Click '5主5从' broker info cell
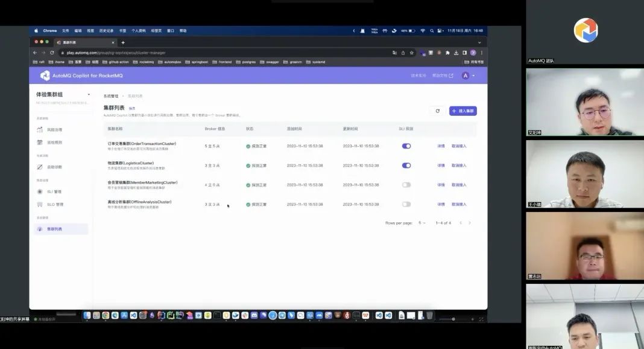644x349 pixels. (x=212, y=146)
